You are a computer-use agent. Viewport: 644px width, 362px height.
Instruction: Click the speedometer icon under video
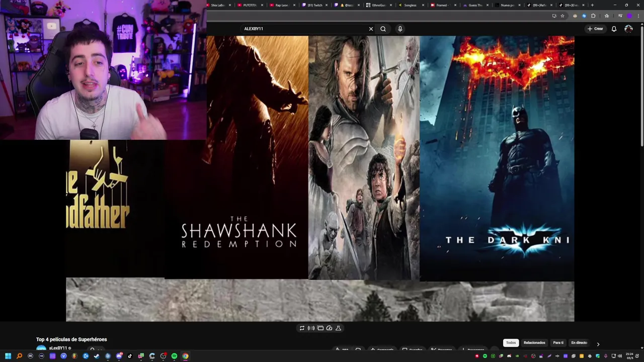[x=329, y=328]
